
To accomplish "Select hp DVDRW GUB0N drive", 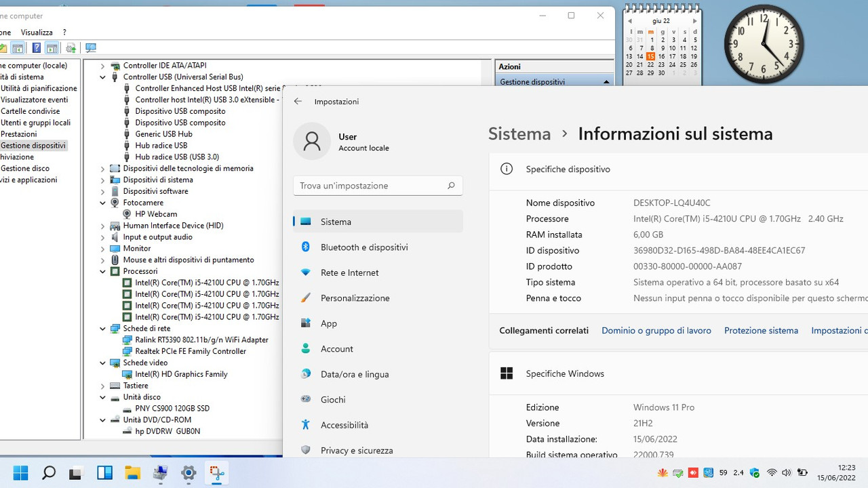I will 167,431.
